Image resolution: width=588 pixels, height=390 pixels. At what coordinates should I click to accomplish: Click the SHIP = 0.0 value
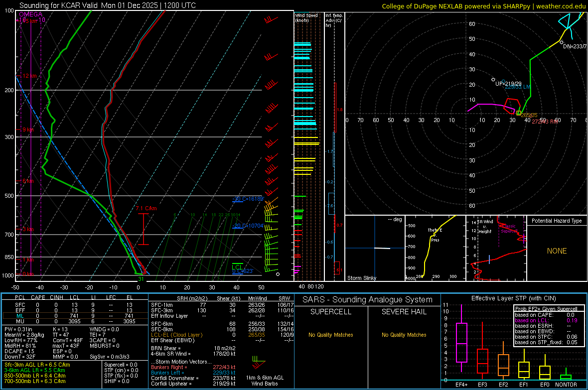click(117, 381)
